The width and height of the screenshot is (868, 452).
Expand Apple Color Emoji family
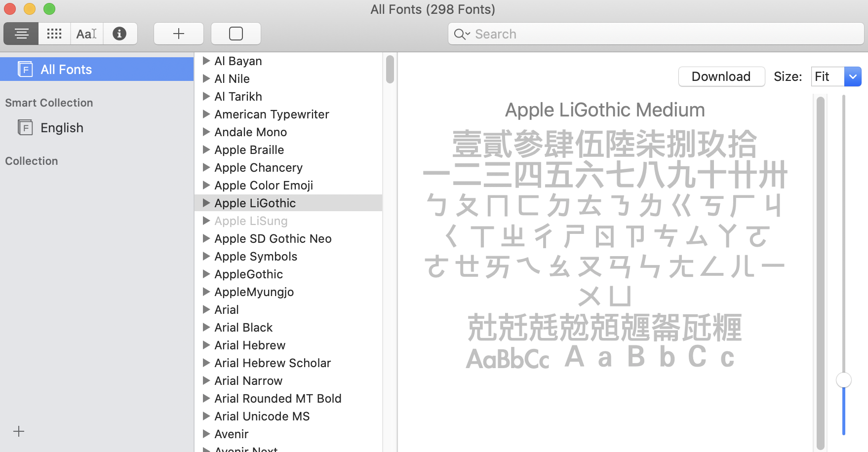206,185
